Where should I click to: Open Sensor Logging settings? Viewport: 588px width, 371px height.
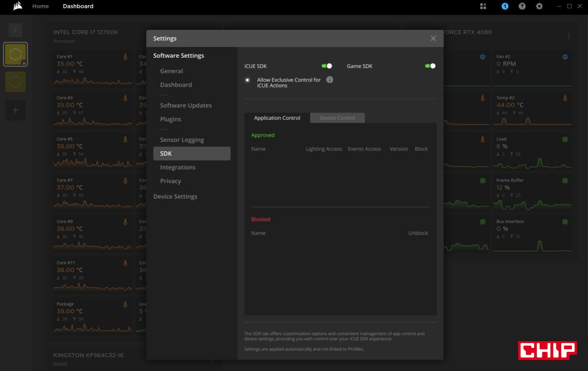click(x=182, y=140)
